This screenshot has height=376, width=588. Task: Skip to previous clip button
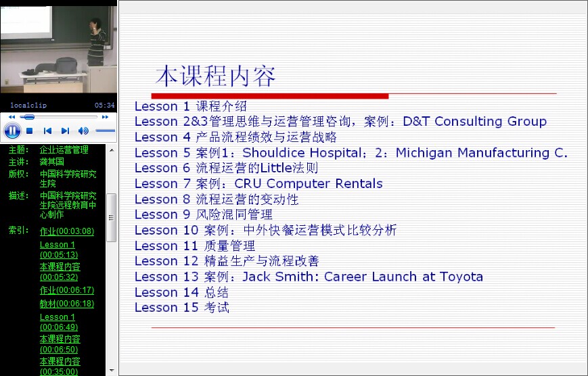pos(47,131)
